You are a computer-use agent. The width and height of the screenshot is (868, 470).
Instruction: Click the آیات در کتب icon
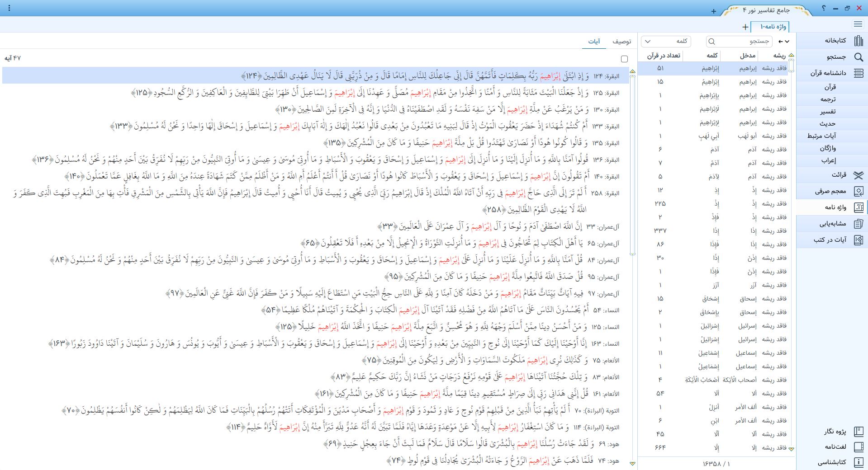(858, 240)
